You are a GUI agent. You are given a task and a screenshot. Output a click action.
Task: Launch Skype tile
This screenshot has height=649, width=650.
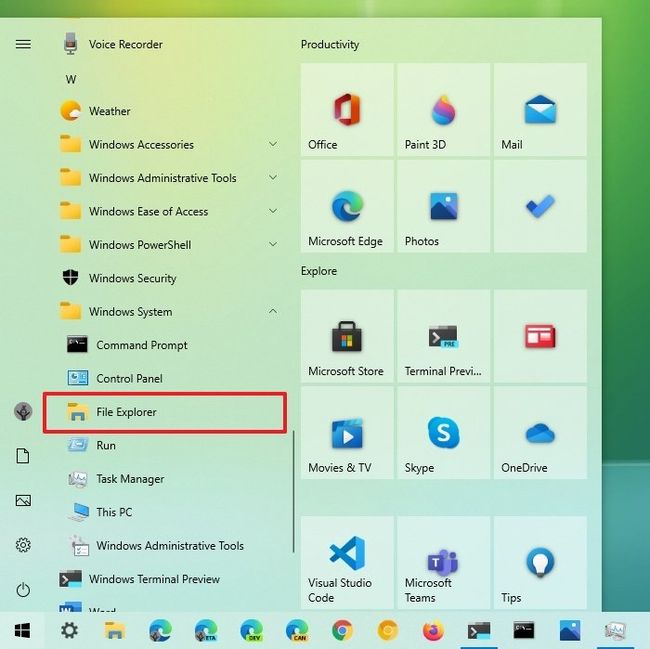coord(444,433)
